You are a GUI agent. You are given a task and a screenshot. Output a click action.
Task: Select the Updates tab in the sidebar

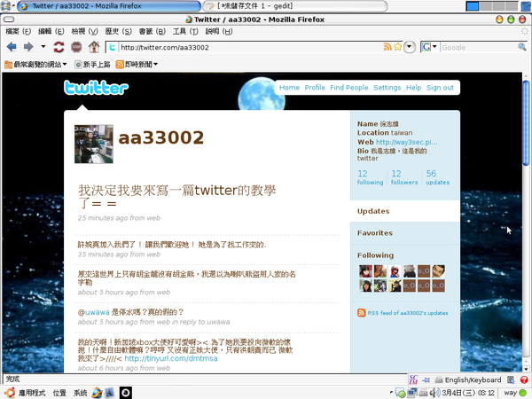click(405, 211)
